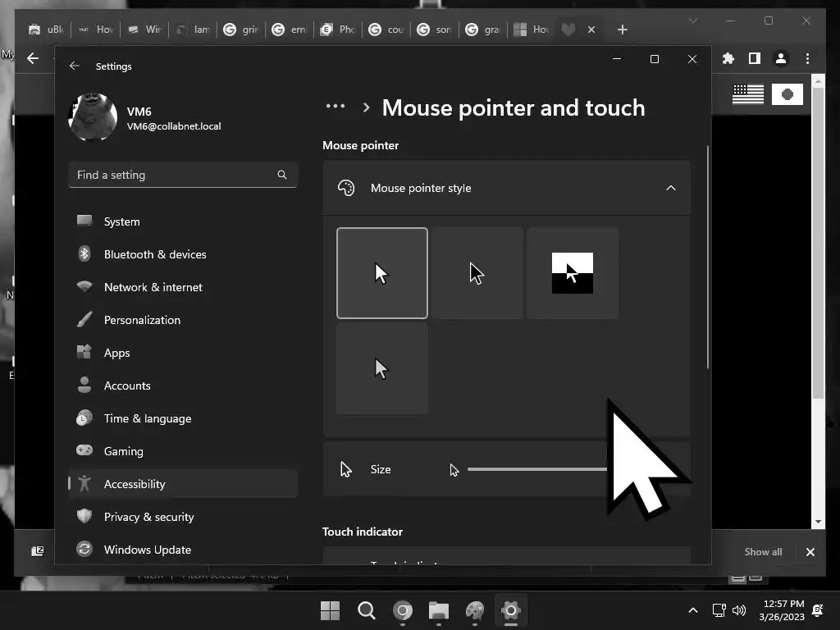The width and height of the screenshot is (840, 630).
Task: Click the white button beside the US flag
Action: (787, 94)
